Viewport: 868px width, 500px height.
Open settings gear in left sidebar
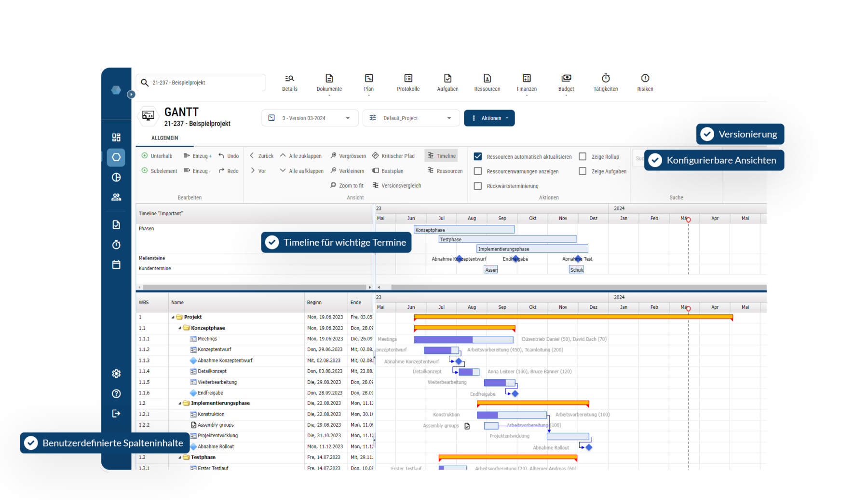pos(116,374)
